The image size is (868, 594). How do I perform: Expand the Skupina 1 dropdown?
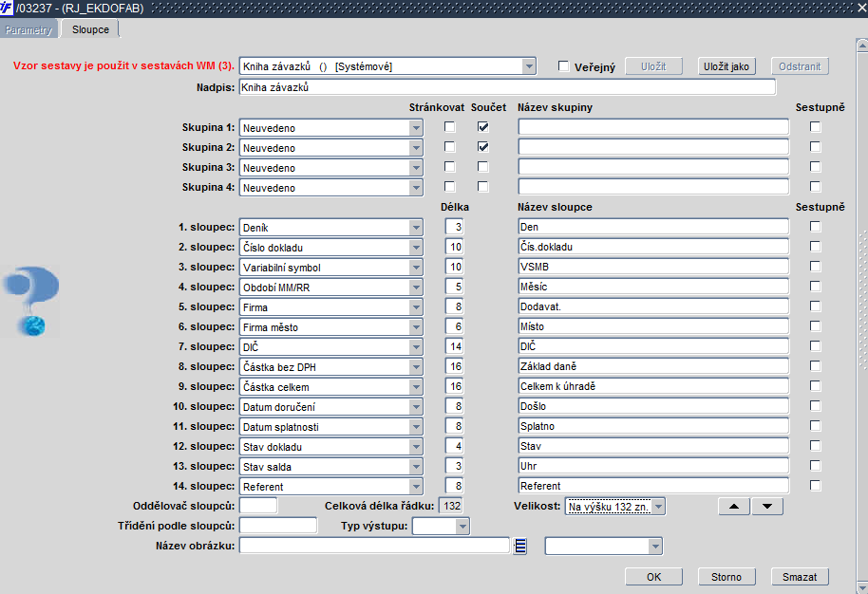pos(416,128)
